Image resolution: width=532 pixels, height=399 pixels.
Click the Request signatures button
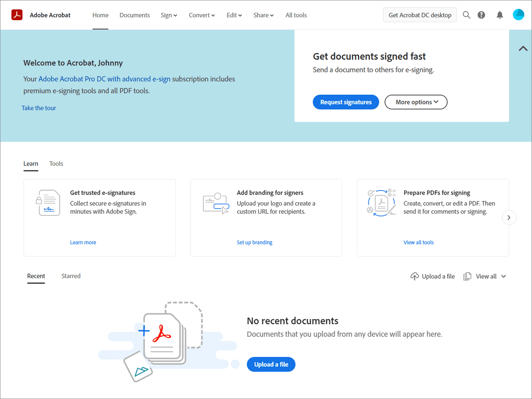point(346,102)
